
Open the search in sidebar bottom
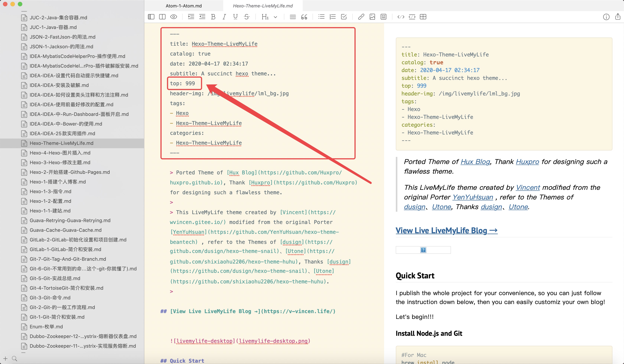pos(15,358)
